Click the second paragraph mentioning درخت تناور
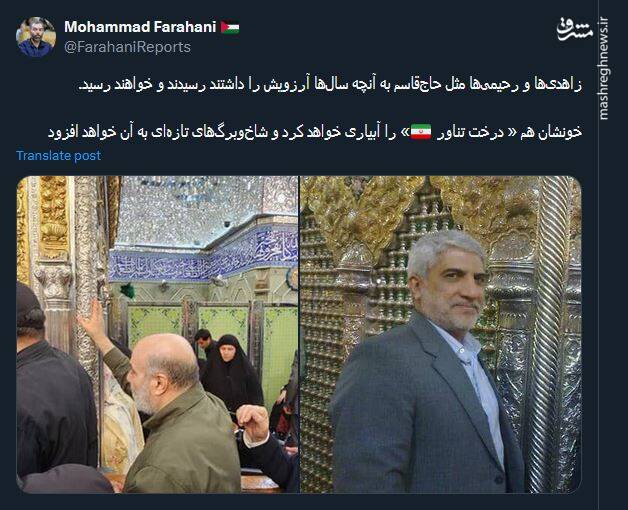The height and width of the screenshot is (510, 628). 315,132
